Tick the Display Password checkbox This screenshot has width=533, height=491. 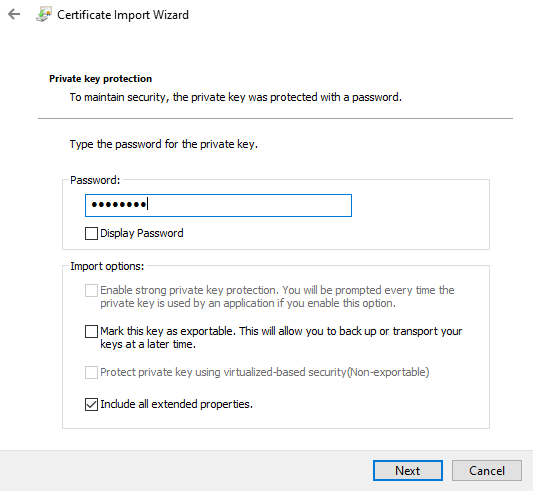[x=91, y=233]
